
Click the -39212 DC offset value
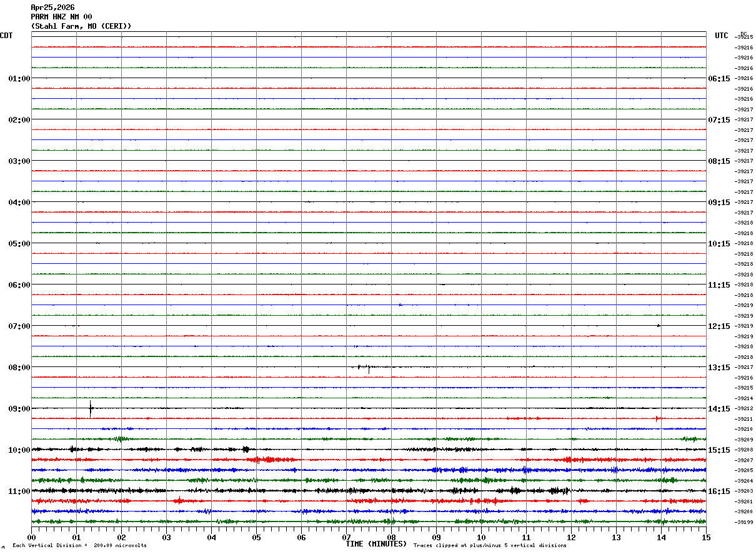click(x=744, y=409)
